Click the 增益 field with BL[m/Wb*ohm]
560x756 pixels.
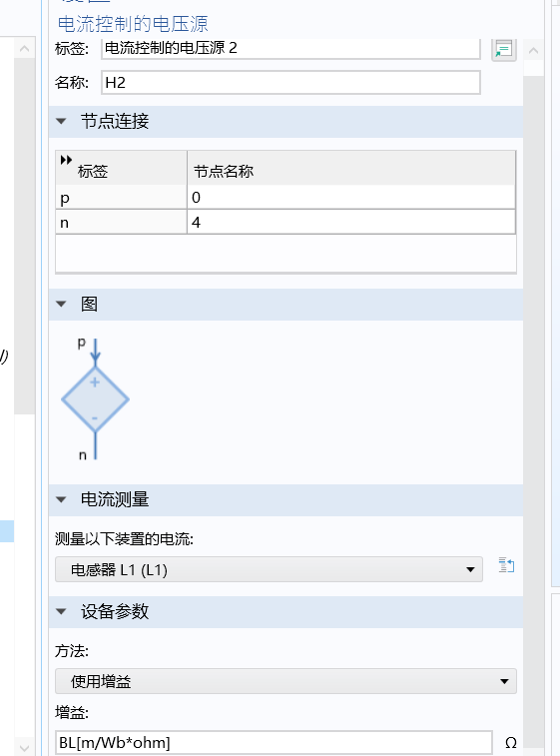coord(274,742)
